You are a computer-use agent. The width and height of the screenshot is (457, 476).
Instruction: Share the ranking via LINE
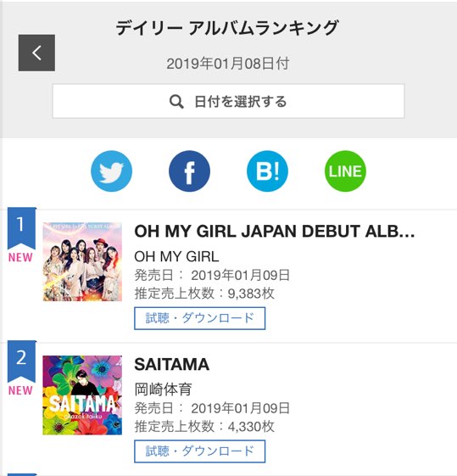coord(345,171)
